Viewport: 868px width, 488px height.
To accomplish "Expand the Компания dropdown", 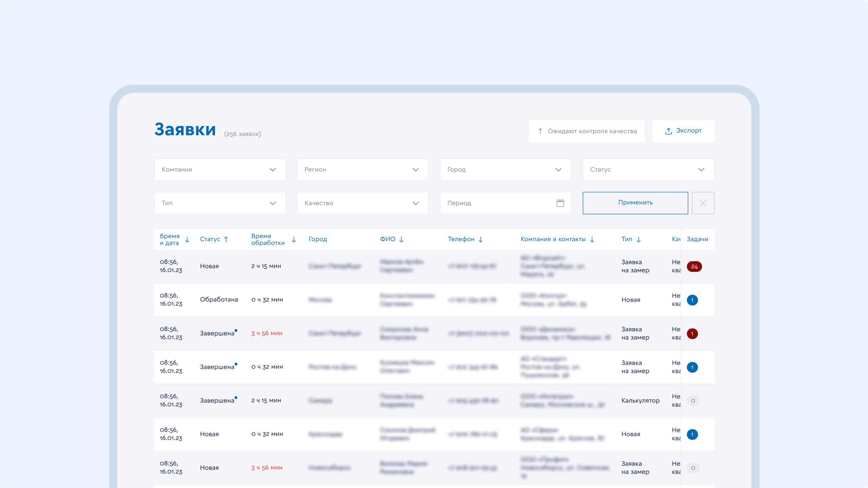I will tap(220, 169).
